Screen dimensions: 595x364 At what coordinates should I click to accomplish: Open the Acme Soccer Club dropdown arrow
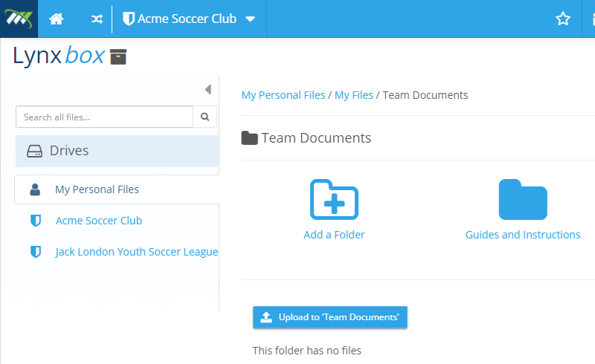[x=250, y=19]
